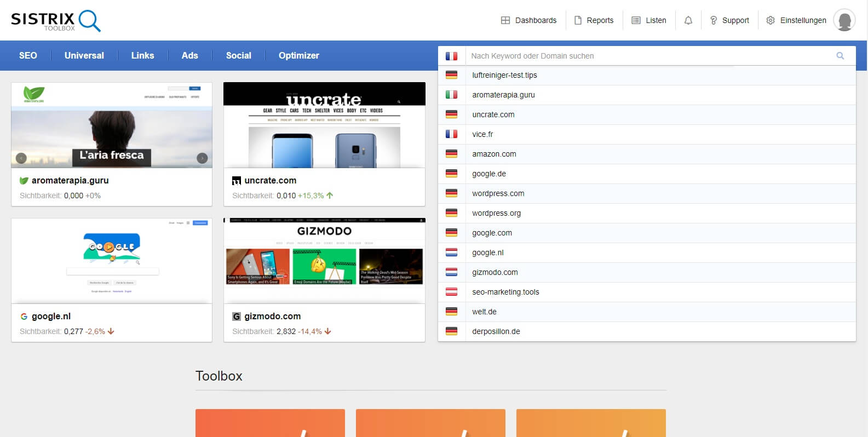Click the SISTRIX Toolbox logo

click(55, 20)
